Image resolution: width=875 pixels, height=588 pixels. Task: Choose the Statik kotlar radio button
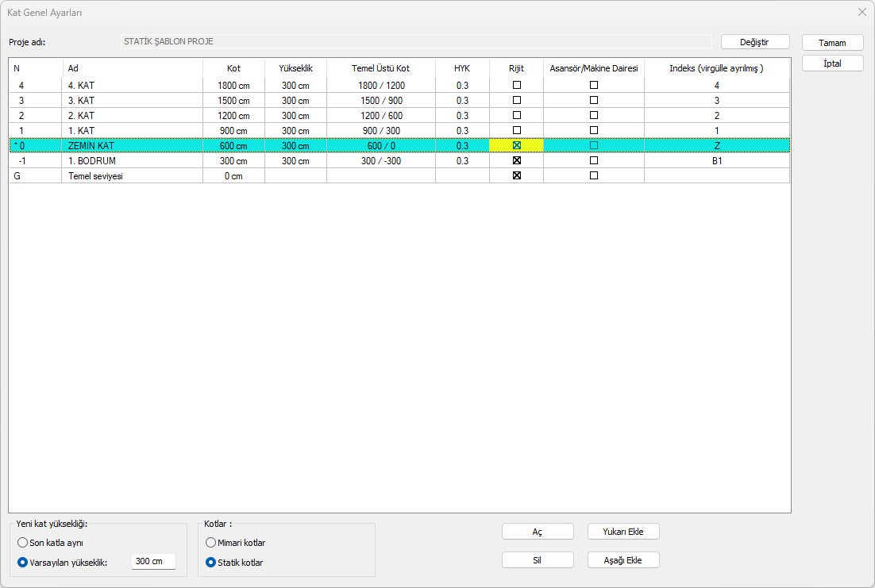[x=210, y=563]
